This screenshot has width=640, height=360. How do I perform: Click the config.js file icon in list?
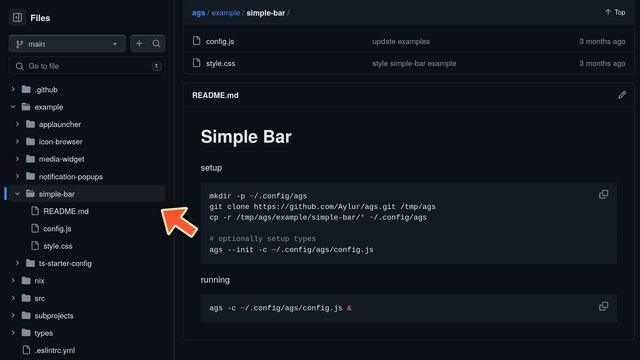pos(197,41)
